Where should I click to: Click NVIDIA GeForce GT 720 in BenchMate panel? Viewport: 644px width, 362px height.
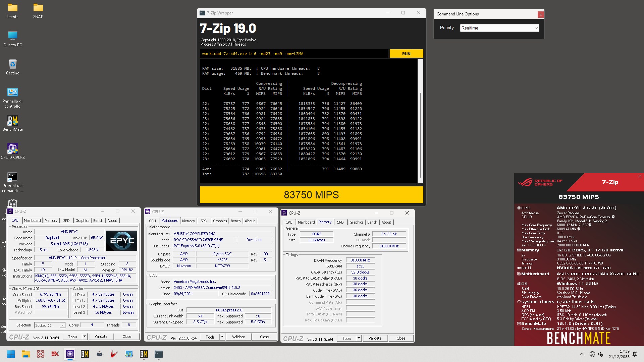(584, 268)
